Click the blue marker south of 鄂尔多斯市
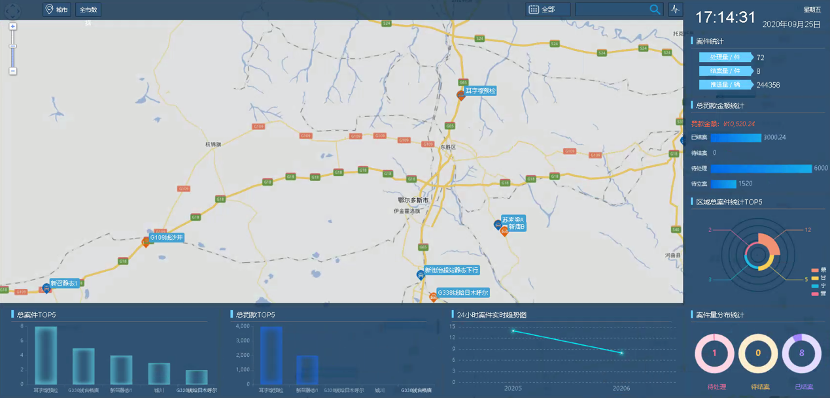This screenshot has width=830, height=398. click(x=421, y=275)
